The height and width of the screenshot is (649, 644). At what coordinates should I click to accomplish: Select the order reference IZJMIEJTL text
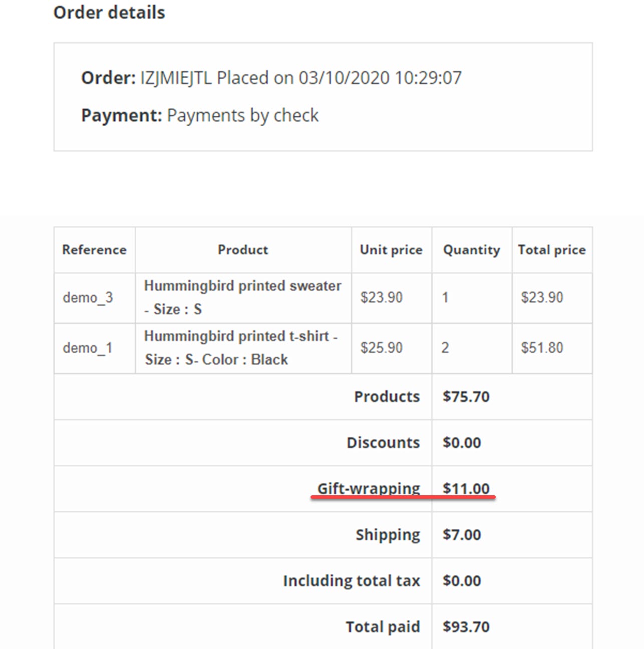click(176, 78)
